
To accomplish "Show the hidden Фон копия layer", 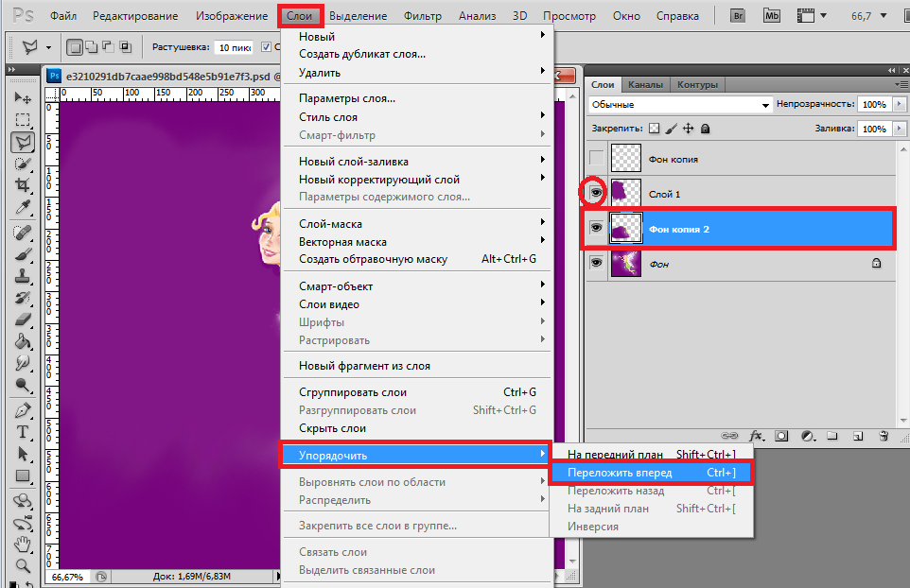I will click(596, 158).
